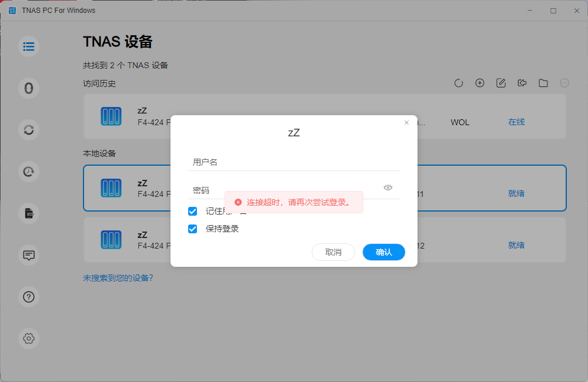Screen dimensions: 588x382
Task: Close the zZ login dialog
Action: click(406, 123)
